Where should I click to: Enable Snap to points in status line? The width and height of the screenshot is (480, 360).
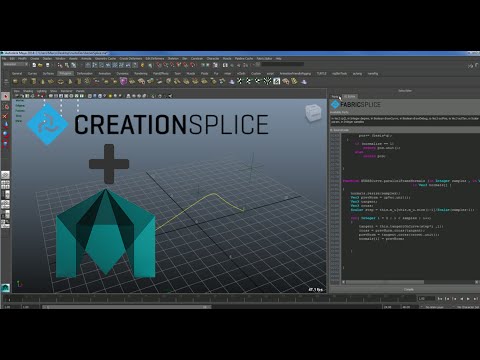coord(172,65)
